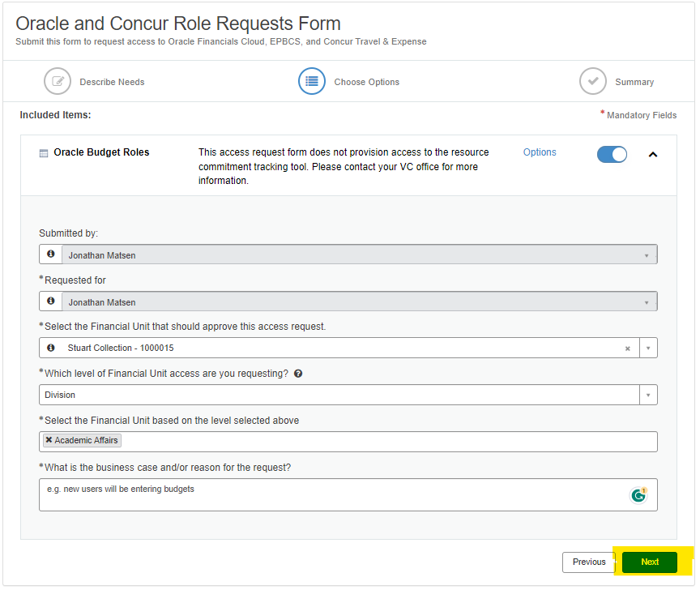Click info icon in Stuart Collection field
700x590 pixels.
[x=51, y=348]
